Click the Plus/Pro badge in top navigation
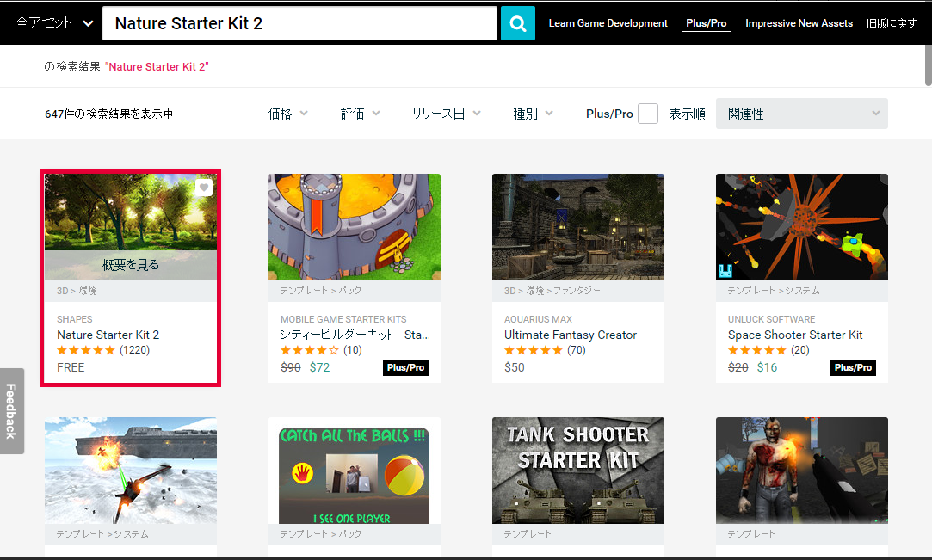Viewport: 932px width, 560px height. (707, 23)
